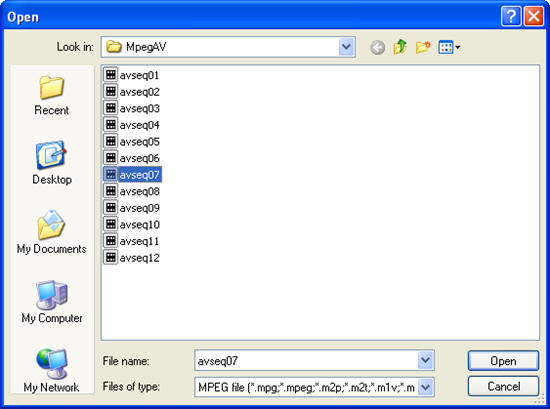
Task: Expand the Look in folder dropdown
Action: point(347,47)
